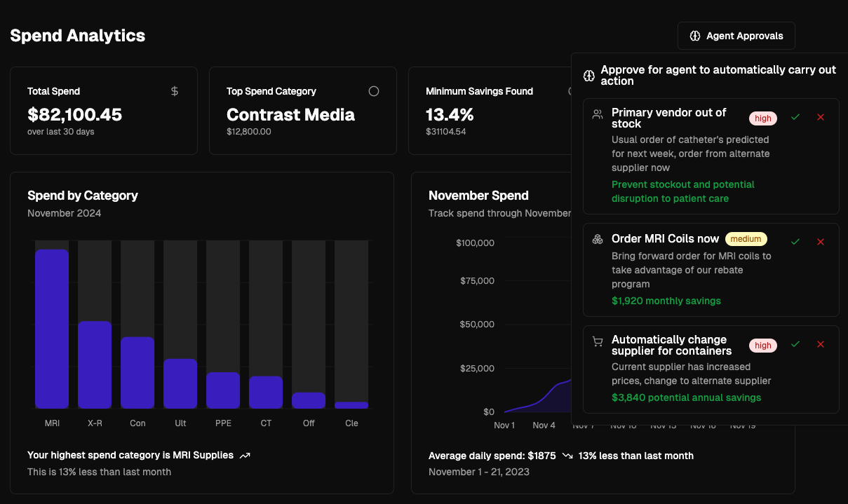Reject the change supplier for containers action
848x504 pixels.
click(821, 344)
